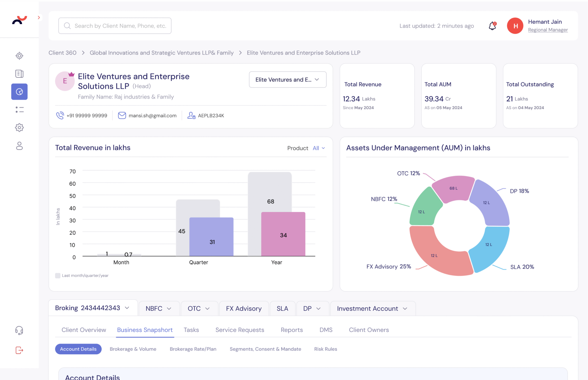Open the task list sidebar icon
The height and width of the screenshot is (380, 588).
pyautogui.click(x=19, y=109)
